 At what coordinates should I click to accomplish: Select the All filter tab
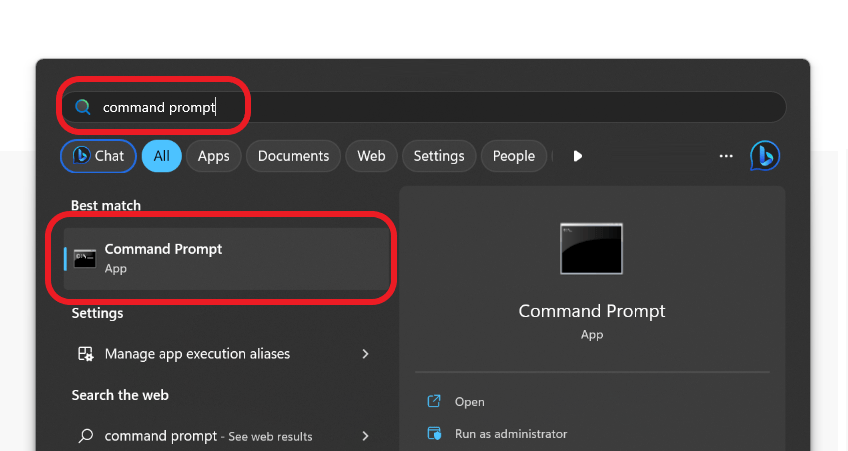[x=162, y=156]
